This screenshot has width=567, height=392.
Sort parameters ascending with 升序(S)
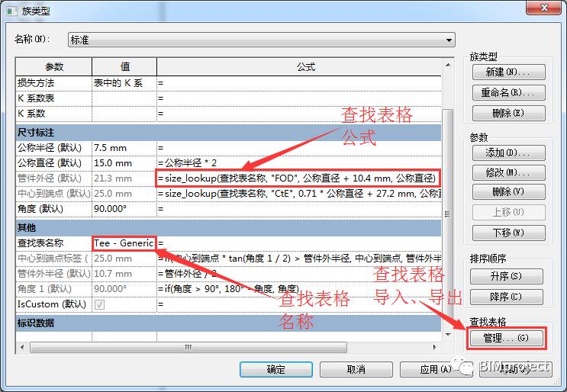pyautogui.click(x=506, y=276)
